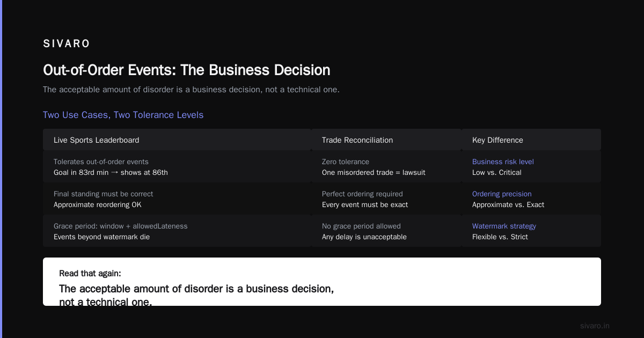Viewport: 644px width, 338px height.
Task: Select the No grace period allowed cell
Action: coord(386,231)
